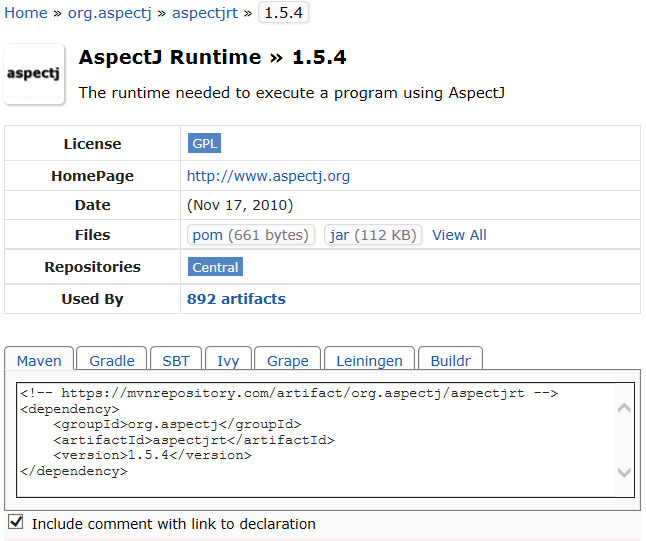The image size is (646, 541).
Task: Switch to the Gradle tab
Action: [x=112, y=359]
